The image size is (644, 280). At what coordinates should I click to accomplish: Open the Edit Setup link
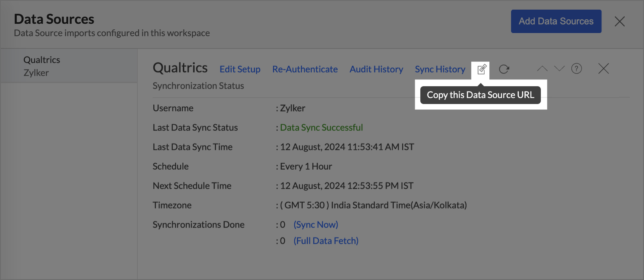[x=240, y=69]
